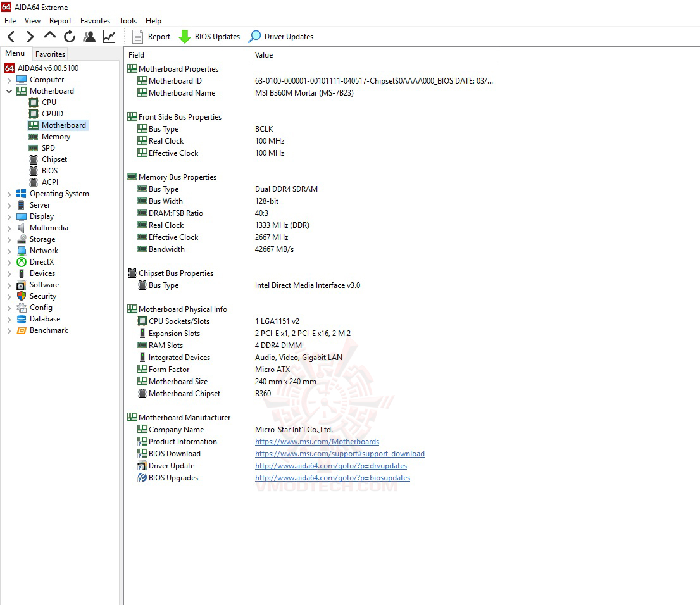Click the Value column header
This screenshot has width=700, height=605.
point(374,55)
